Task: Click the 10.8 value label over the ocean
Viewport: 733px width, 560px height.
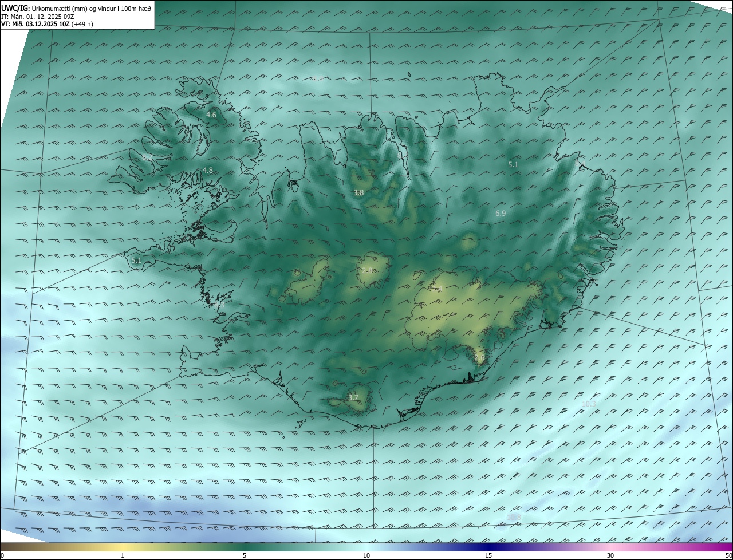Action: (514, 518)
